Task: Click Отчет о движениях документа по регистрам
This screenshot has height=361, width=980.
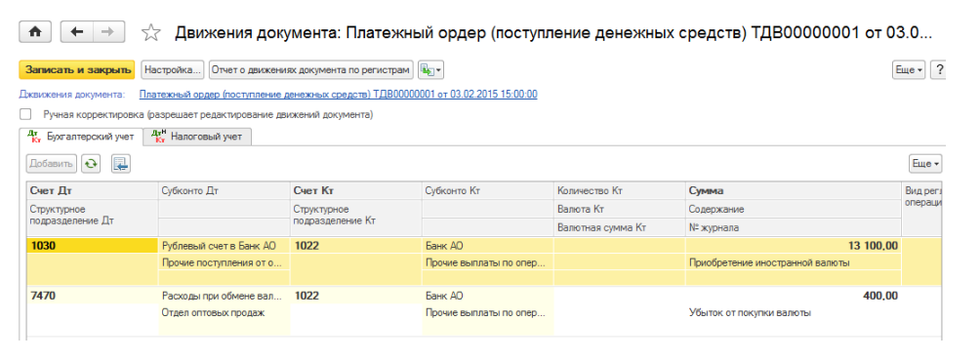Action: (x=310, y=70)
